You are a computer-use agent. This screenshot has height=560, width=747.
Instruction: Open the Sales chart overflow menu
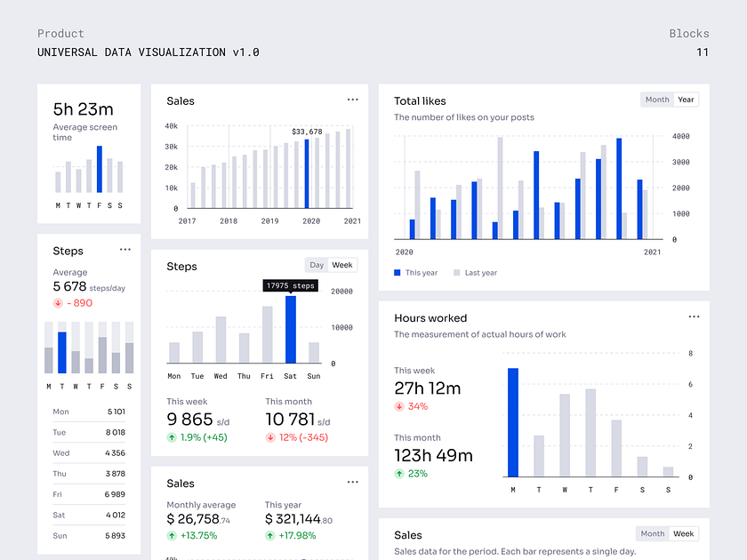pos(352,99)
